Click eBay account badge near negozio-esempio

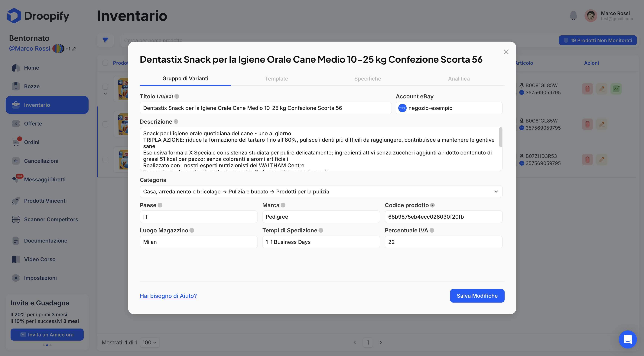(x=402, y=108)
